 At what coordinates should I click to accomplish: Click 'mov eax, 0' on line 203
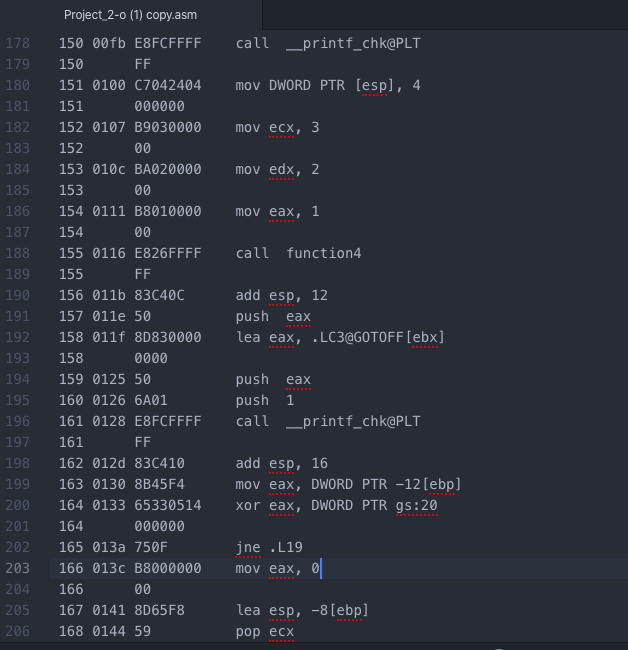[x=277, y=568]
